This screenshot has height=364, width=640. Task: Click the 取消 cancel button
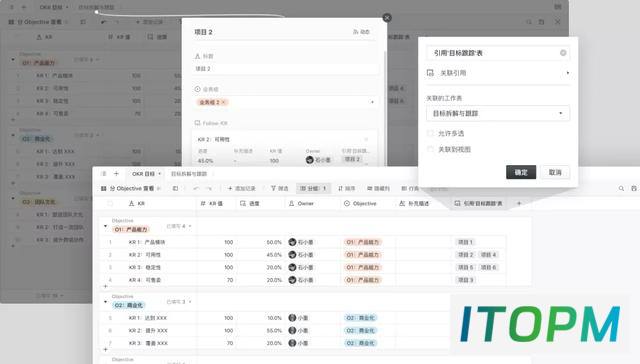(x=555, y=172)
